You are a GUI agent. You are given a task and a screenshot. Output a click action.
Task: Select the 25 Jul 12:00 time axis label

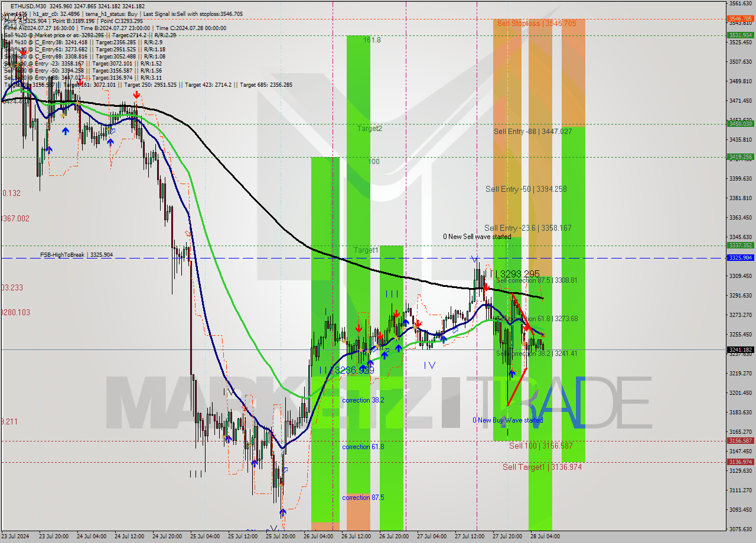(x=243, y=537)
